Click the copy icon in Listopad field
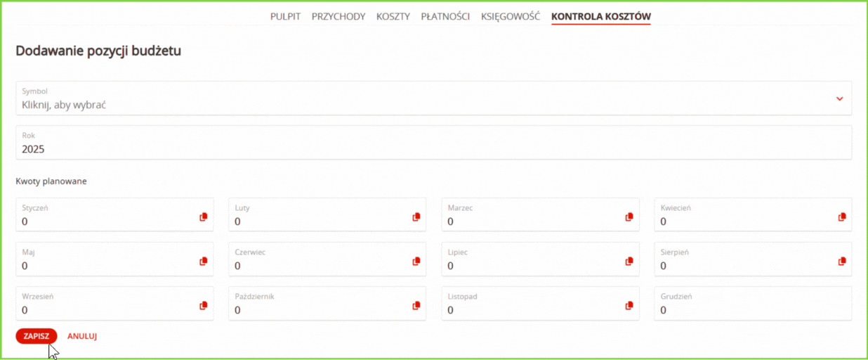Viewport: 868px width, 360px height. pyautogui.click(x=629, y=306)
